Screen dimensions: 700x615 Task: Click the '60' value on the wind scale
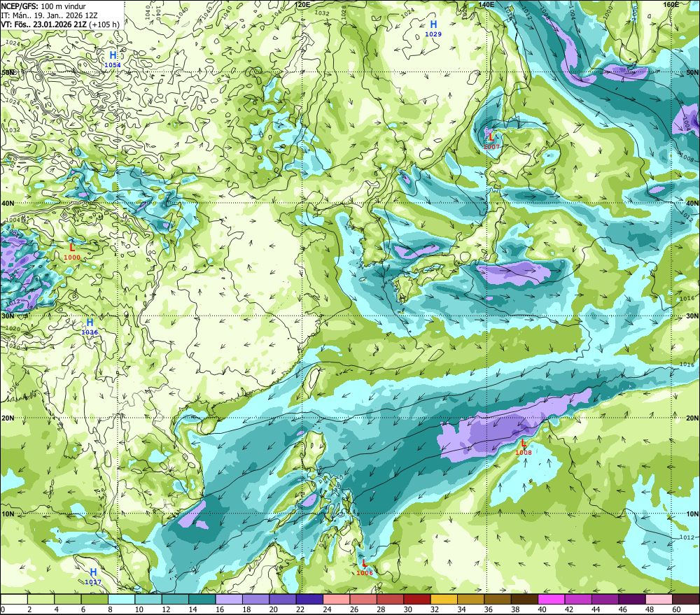pyautogui.click(x=676, y=609)
